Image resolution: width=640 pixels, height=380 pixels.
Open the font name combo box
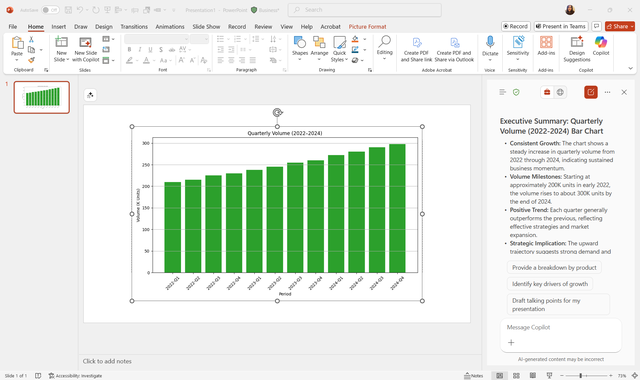(156, 39)
